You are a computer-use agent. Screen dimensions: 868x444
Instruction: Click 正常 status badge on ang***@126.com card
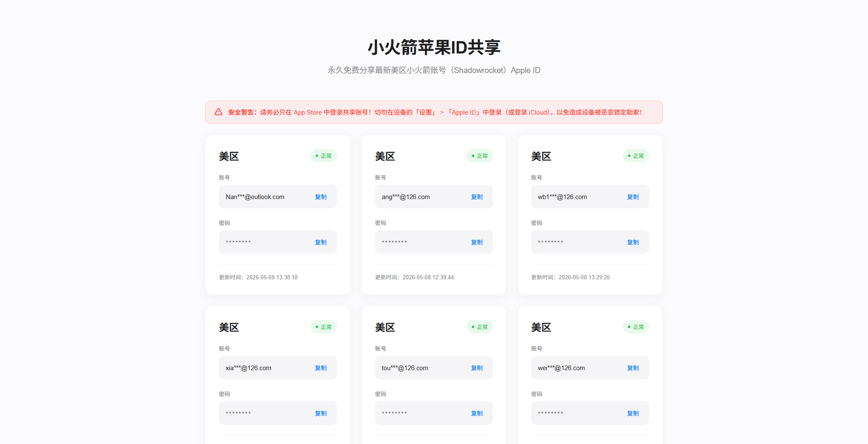(480, 156)
